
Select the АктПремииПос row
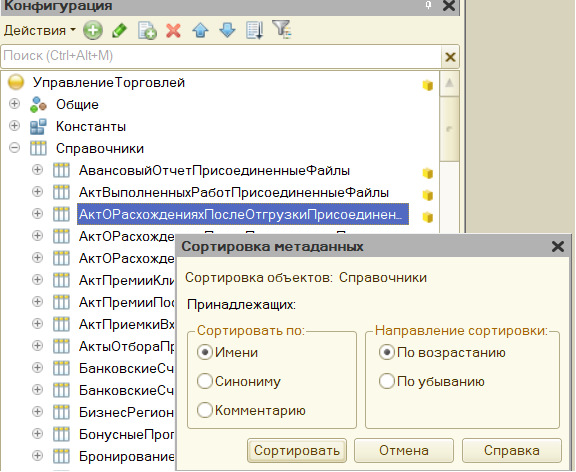click(x=127, y=302)
